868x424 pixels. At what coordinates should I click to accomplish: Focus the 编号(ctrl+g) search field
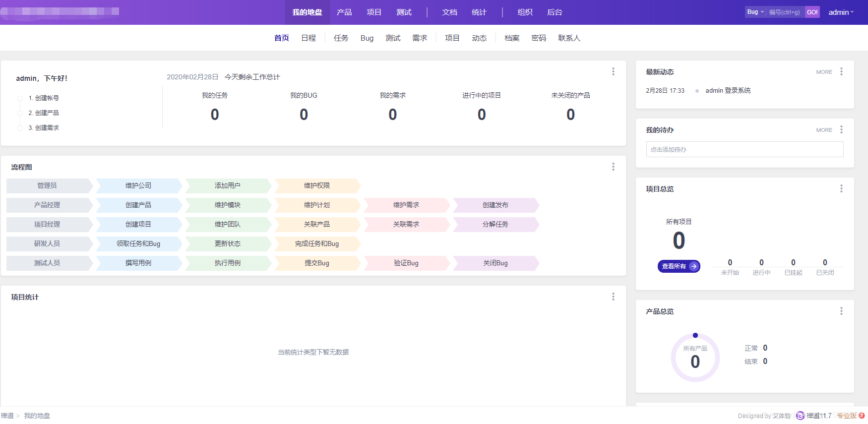(786, 12)
